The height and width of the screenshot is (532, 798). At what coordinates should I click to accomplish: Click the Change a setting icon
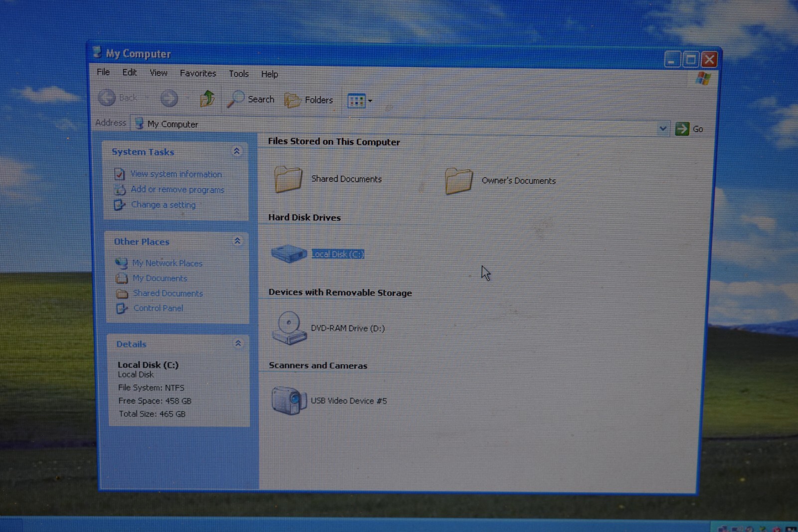(x=119, y=204)
